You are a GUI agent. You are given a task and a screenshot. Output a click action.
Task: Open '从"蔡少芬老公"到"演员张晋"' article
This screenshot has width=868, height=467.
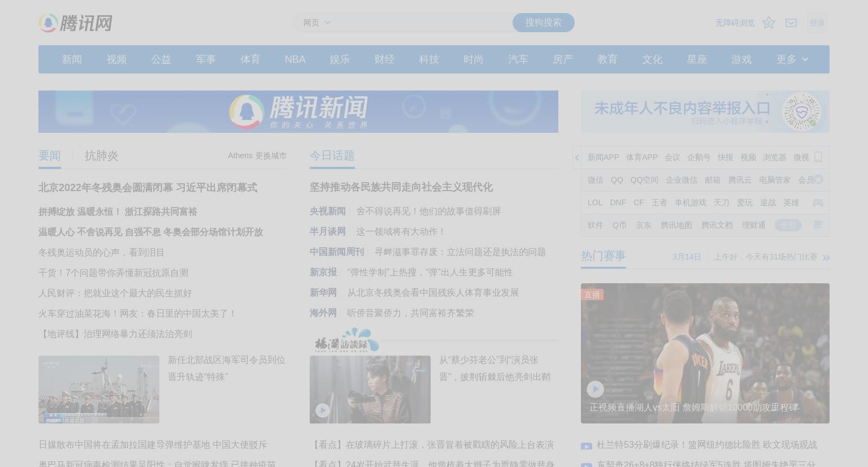coord(494,368)
